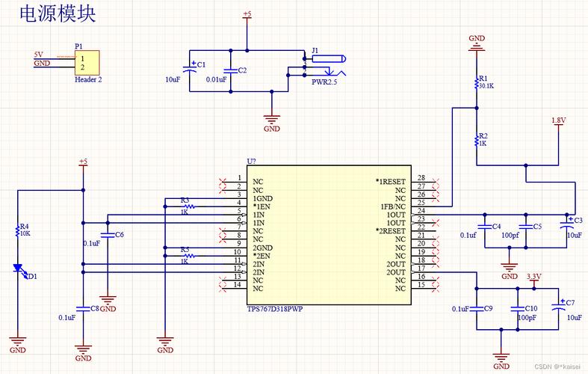Screen dimensions: 588x374
Task: Click the 电源模块 title text
Action: [58, 14]
